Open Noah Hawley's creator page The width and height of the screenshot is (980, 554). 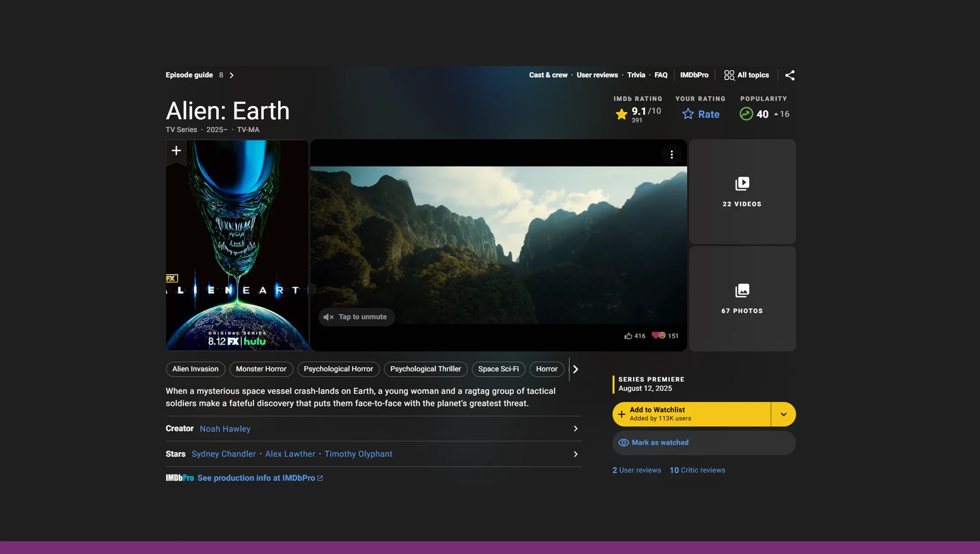tap(225, 428)
